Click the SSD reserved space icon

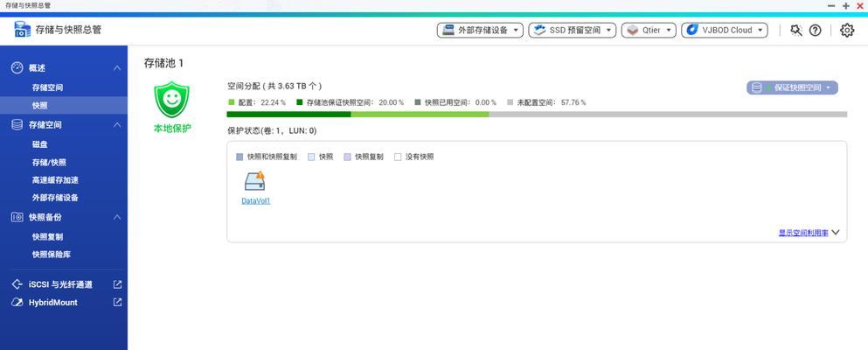(539, 30)
